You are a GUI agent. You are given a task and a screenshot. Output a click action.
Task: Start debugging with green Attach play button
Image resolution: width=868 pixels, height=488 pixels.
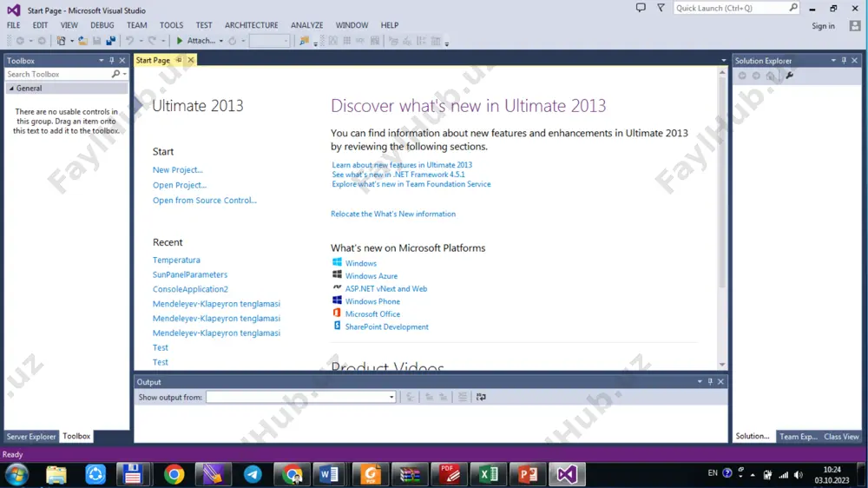point(195,41)
